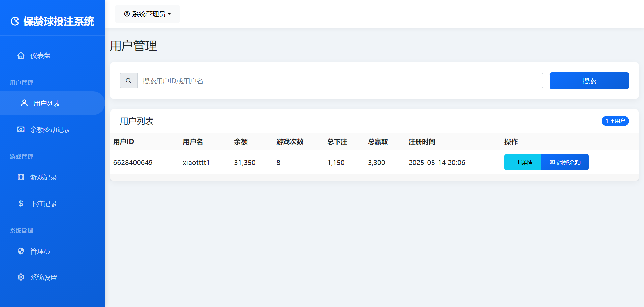This screenshot has width=644, height=307.
Task: Click the 游戏记录 game records icon
Action: [x=21, y=177]
